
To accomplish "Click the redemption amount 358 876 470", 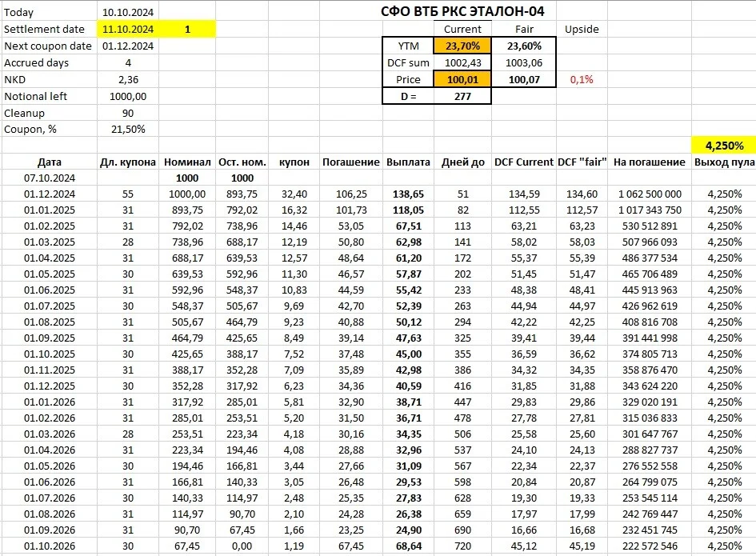I will coord(650,370).
